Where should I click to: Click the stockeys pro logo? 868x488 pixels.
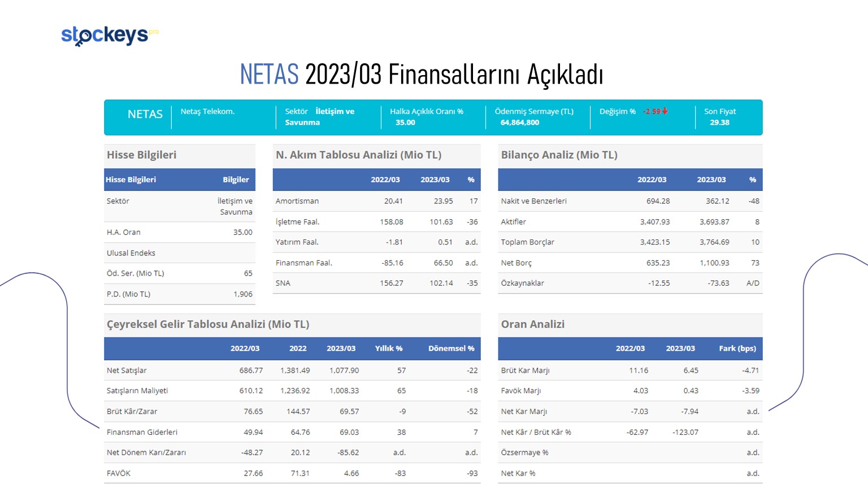pyautogui.click(x=110, y=35)
